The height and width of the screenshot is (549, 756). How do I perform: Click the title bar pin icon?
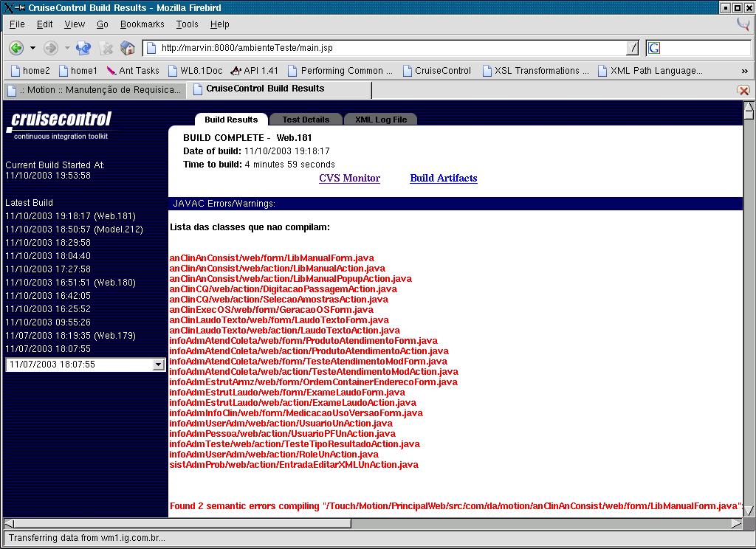20,7
